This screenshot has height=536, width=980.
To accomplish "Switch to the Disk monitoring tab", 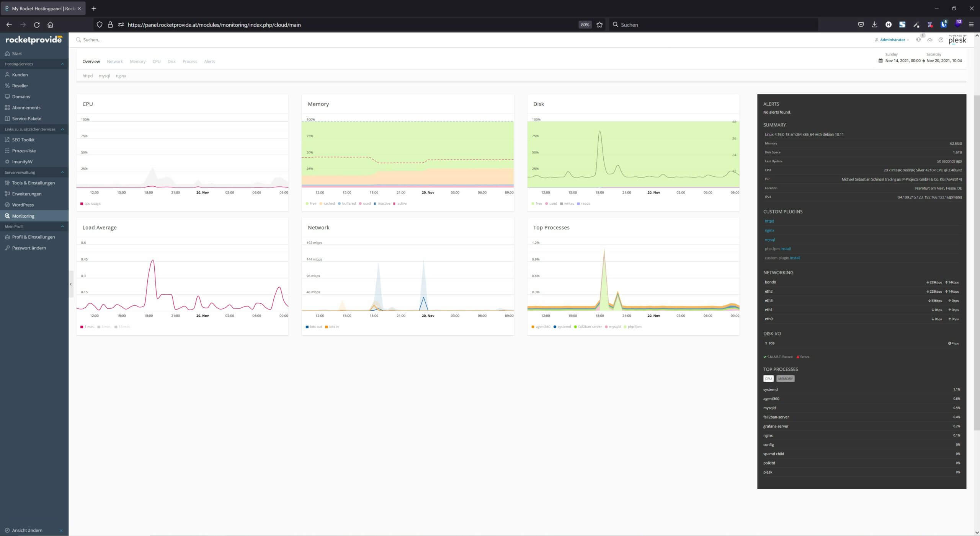I will coord(171,62).
